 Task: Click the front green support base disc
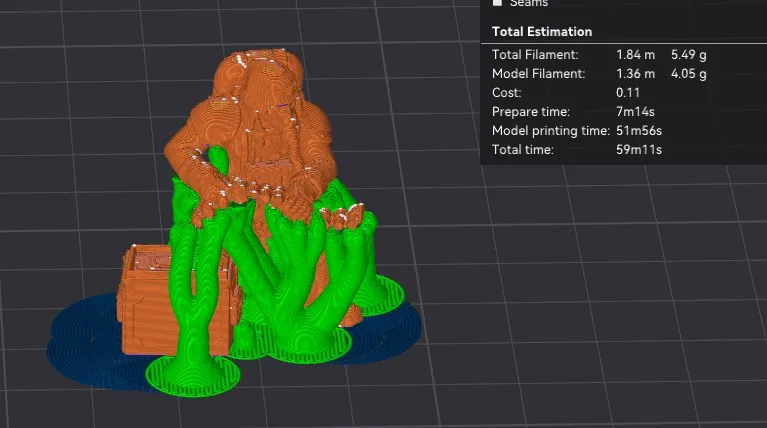pos(194,372)
